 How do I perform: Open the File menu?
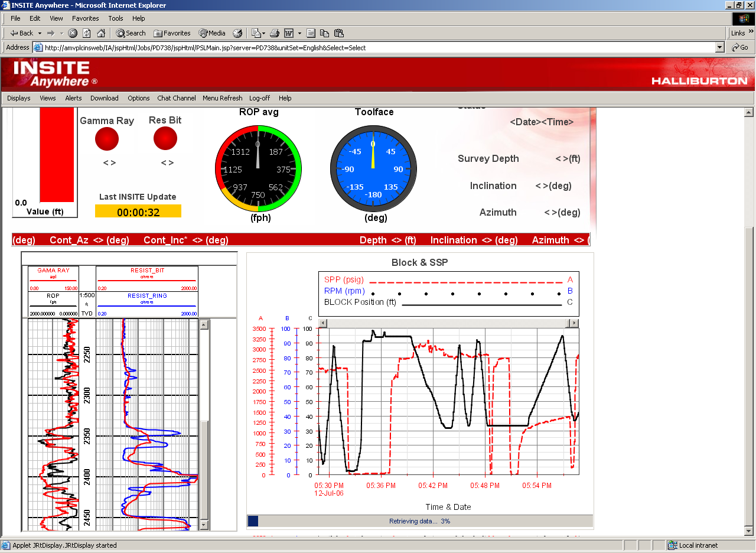tap(15, 19)
